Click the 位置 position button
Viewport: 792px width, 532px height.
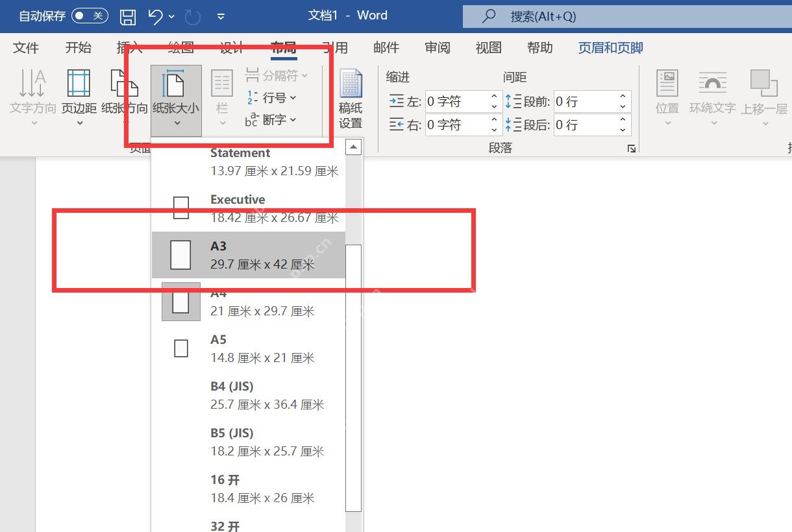point(667,98)
